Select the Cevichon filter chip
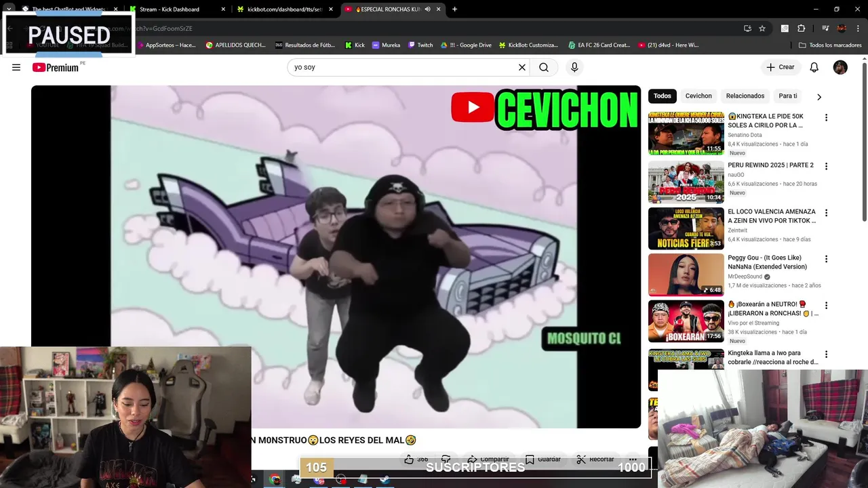The height and width of the screenshot is (488, 868). click(698, 96)
